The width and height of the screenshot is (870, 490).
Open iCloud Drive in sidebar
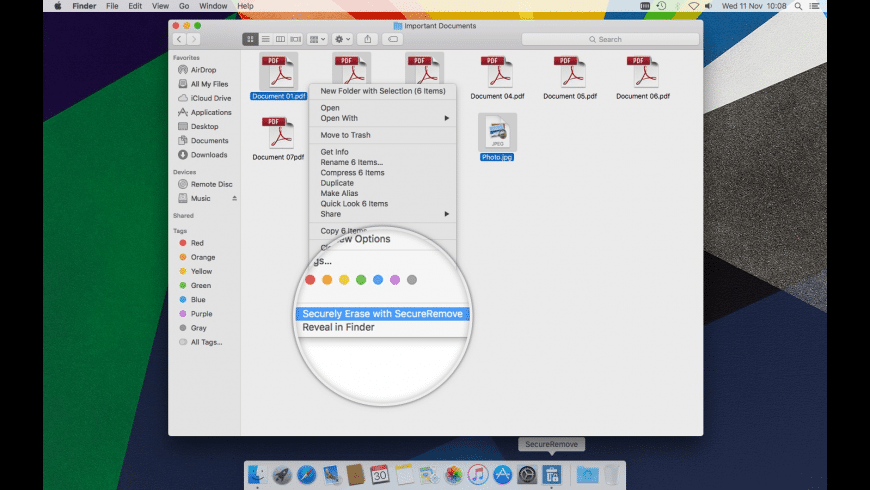point(204,98)
